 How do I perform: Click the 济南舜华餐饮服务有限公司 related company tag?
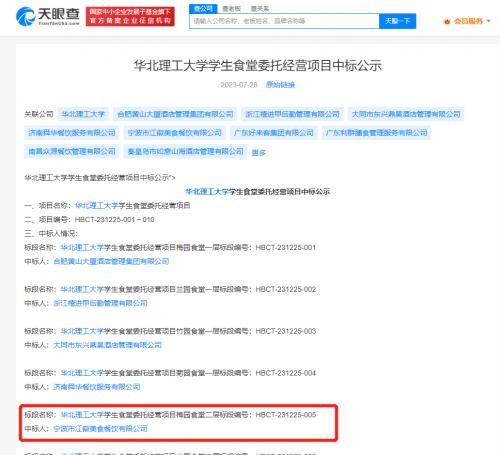click(72, 133)
